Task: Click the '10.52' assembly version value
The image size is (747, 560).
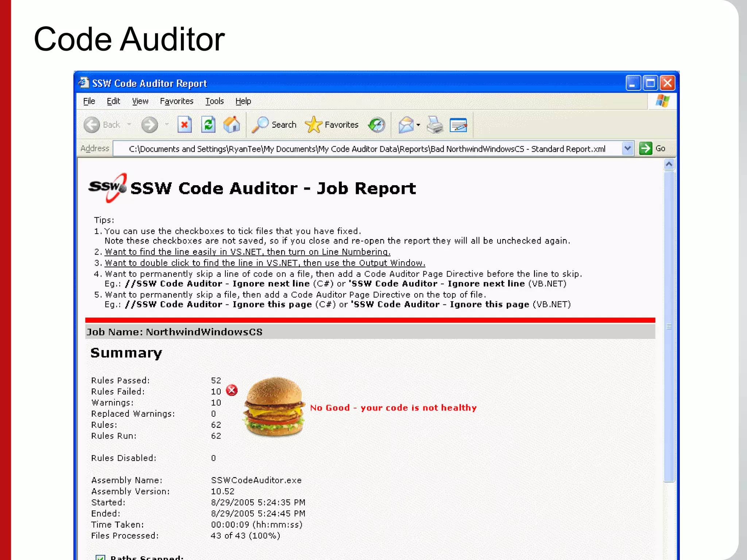Action: (x=222, y=491)
